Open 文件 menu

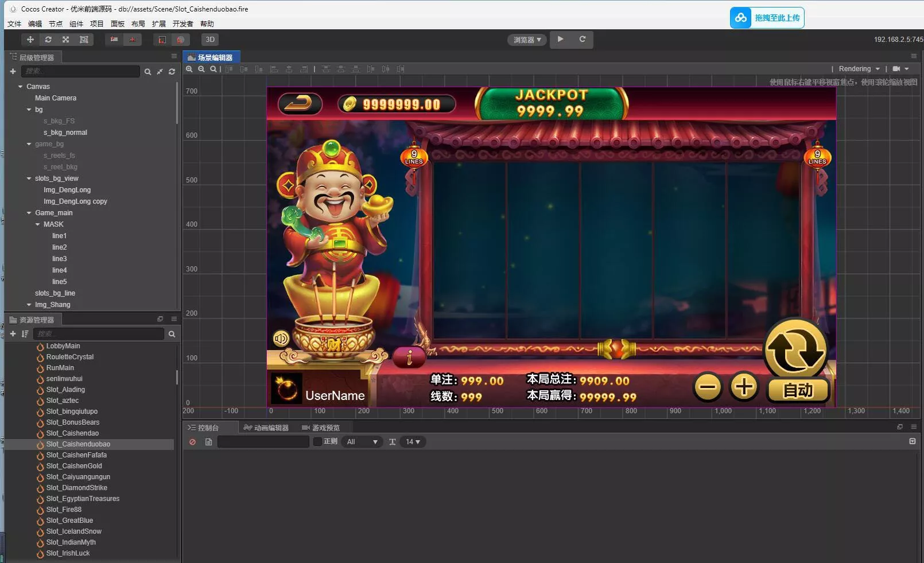click(x=14, y=24)
